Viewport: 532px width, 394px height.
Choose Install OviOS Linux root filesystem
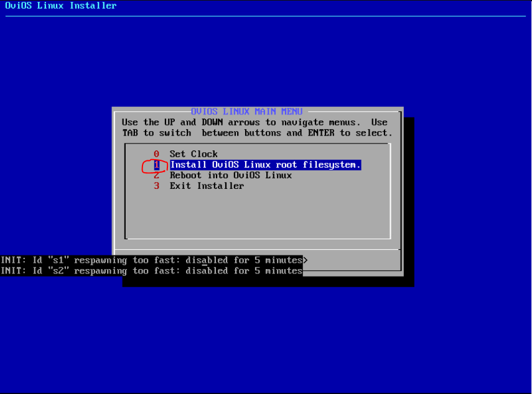click(x=265, y=165)
